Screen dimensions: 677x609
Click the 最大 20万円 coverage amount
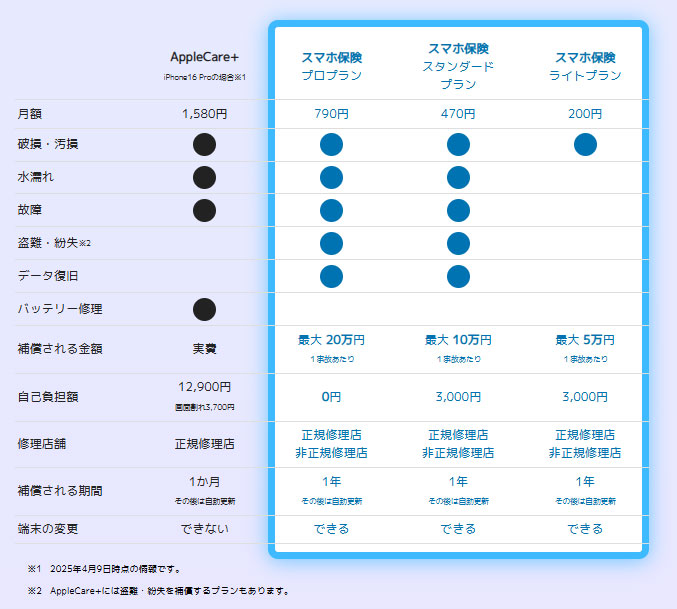tap(331, 340)
